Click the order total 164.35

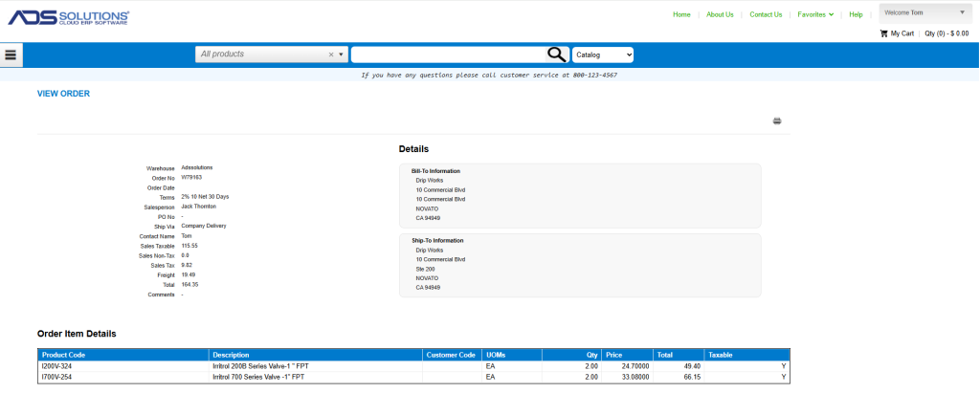click(190, 284)
